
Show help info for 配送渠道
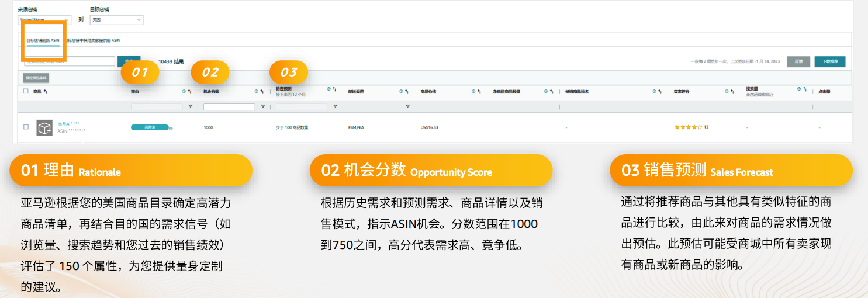[x=401, y=92]
